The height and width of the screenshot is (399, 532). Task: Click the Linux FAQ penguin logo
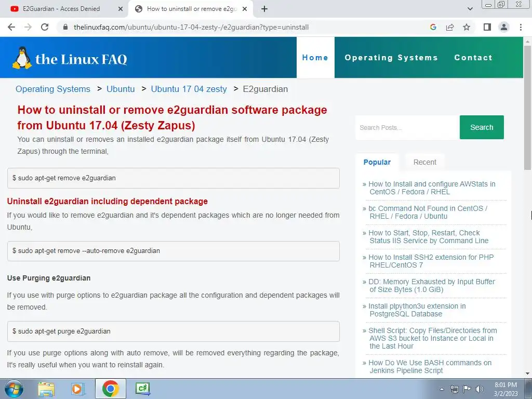[22, 58]
